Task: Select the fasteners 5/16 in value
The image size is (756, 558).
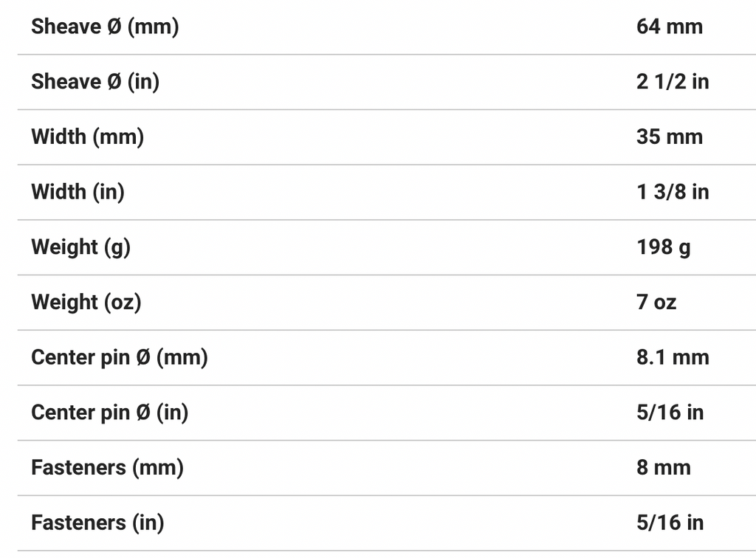Action: tap(670, 523)
